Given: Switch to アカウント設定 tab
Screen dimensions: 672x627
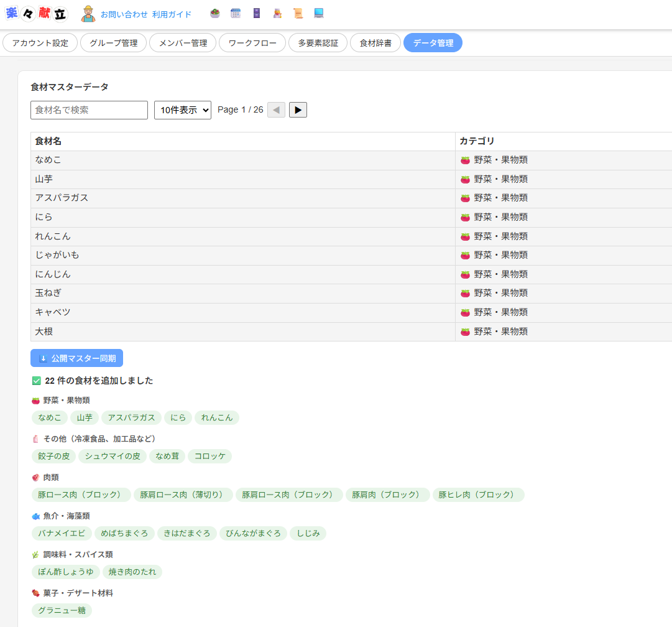Looking at the screenshot, I should pos(40,43).
